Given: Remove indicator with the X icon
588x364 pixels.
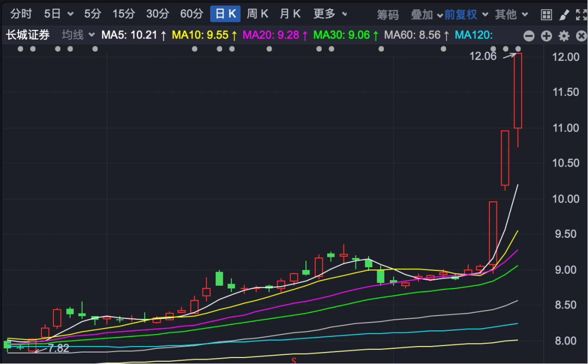Looking at the screenshot, I should pos(581,36).
